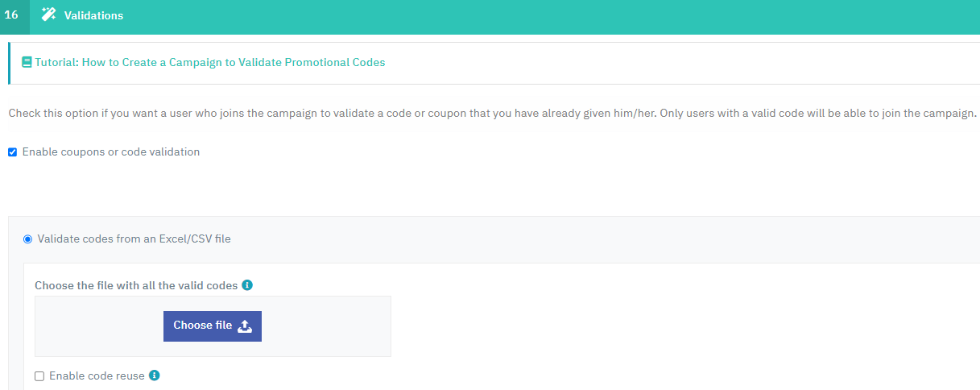Uncheck Enable coupons or code validation checkbox
Screen dimensions: 980x390
[x=12, y=152]
